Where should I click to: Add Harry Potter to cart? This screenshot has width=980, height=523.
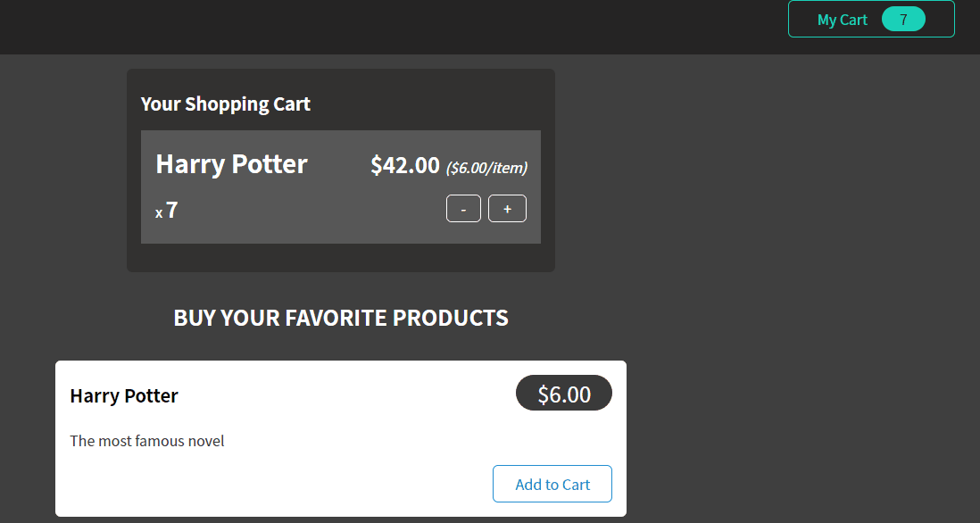coord(552,484)
